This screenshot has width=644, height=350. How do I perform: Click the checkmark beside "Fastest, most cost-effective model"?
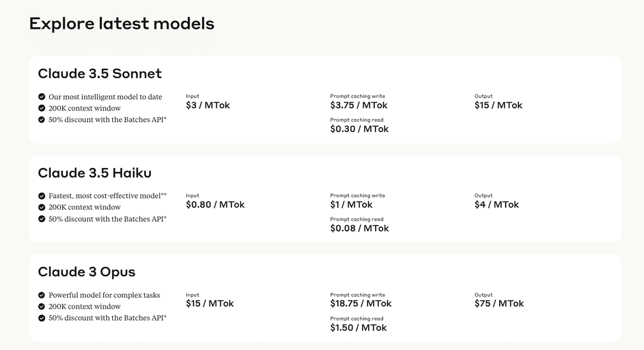point(41,196)
